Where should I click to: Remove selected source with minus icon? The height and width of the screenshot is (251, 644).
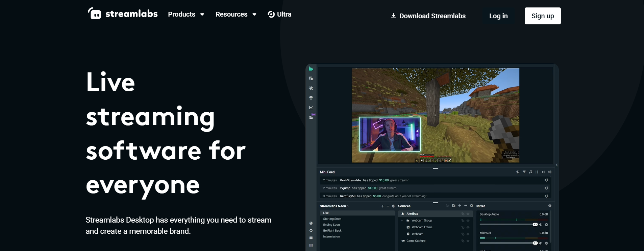click(466, 206)
